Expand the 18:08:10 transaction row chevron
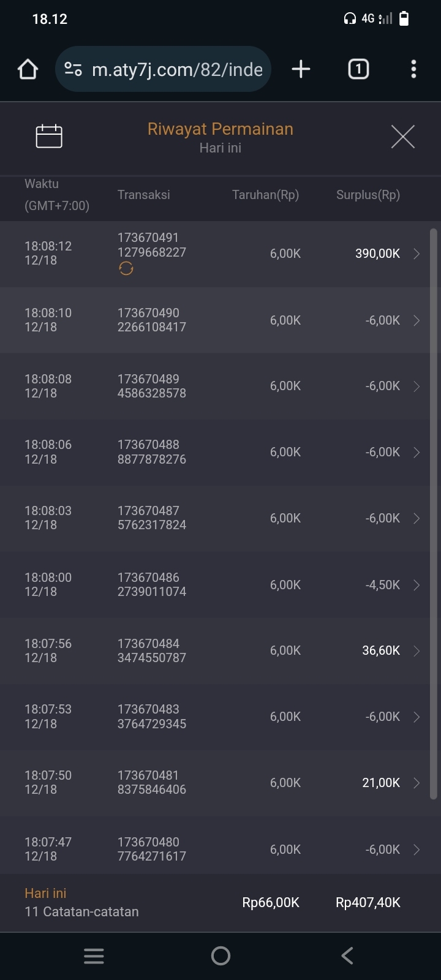The width and height of the screenshot is (441, 980). (417, 320)
